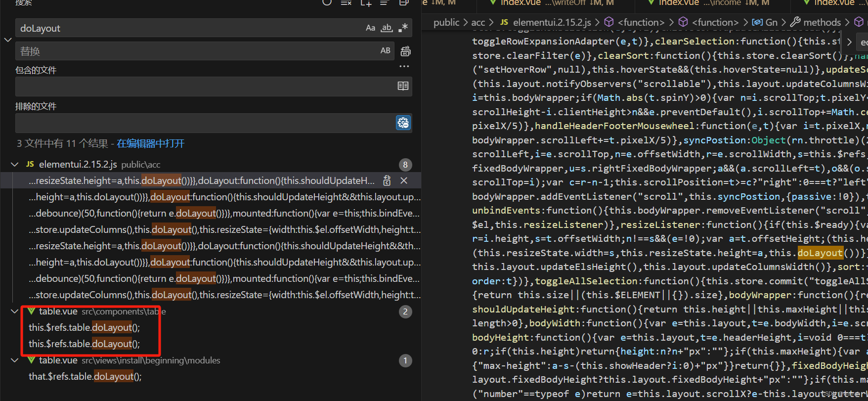Expand editor find widget chevron
868x401 pixels.
[x=849, y=42]
